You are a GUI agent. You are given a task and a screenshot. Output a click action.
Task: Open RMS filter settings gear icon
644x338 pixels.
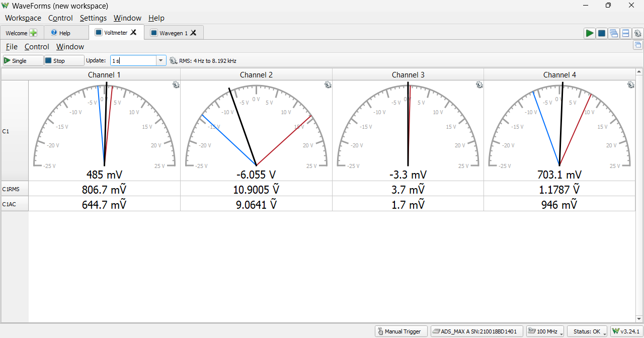pyautogui.click(x=174, y=60)
